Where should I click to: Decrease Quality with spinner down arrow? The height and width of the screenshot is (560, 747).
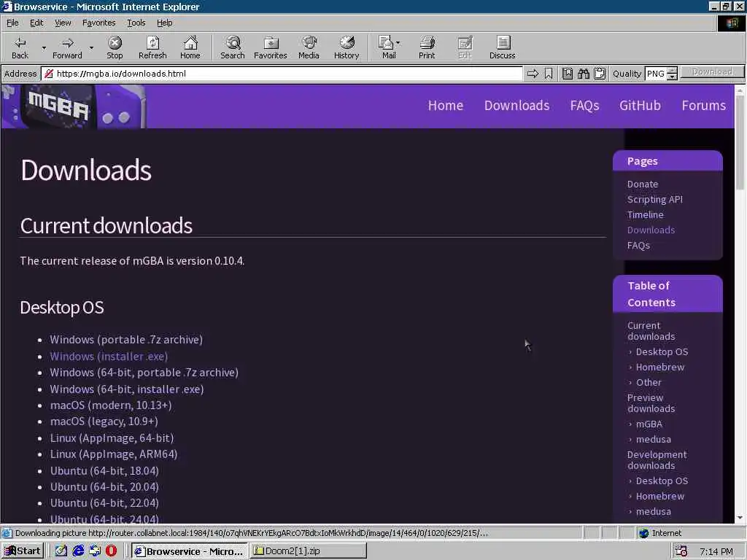[x=672, y=77]
